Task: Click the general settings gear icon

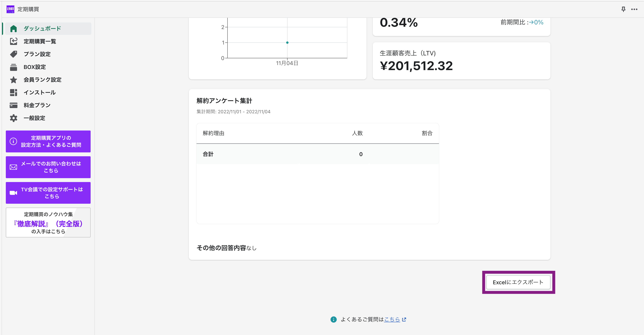Action: (14, 118)
